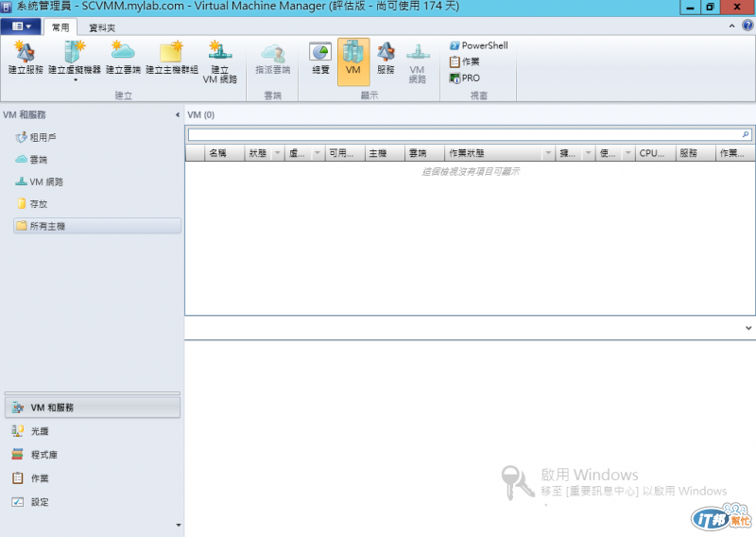Open the help question mark icon

747,26
